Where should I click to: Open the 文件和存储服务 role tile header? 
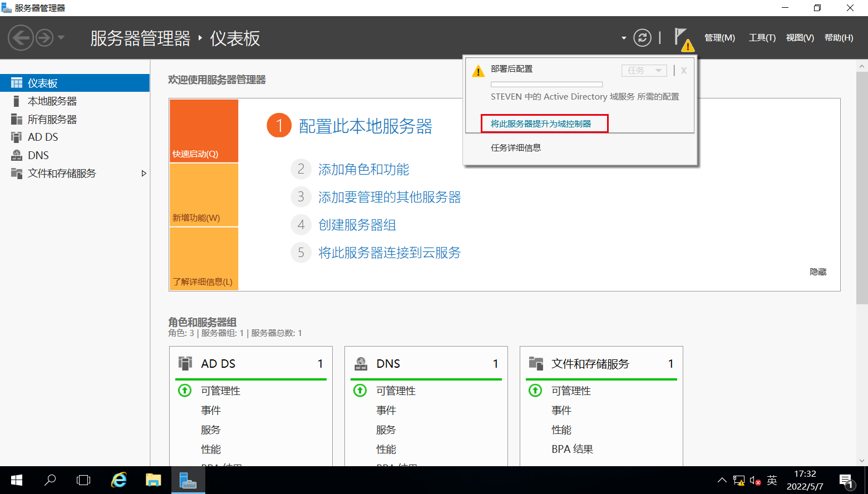601,363
